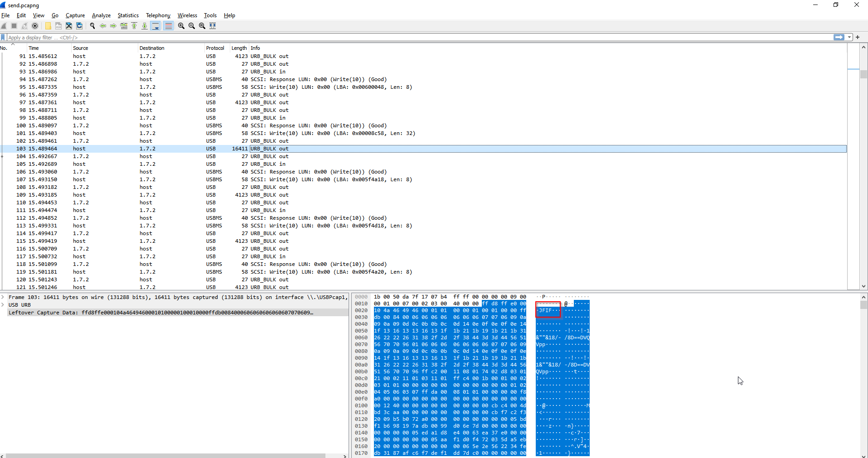Toggle packet list colorization

pyautogui.click(x=168, y=26)
